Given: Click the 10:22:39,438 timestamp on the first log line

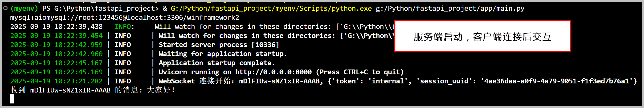Looking at the screenshot, I should tap(78, 27).
